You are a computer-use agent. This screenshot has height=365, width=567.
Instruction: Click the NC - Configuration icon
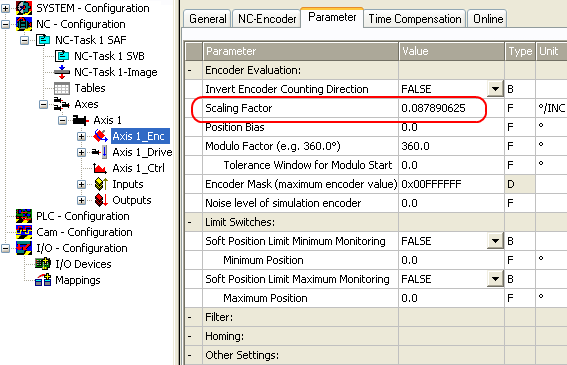(24, 24)
